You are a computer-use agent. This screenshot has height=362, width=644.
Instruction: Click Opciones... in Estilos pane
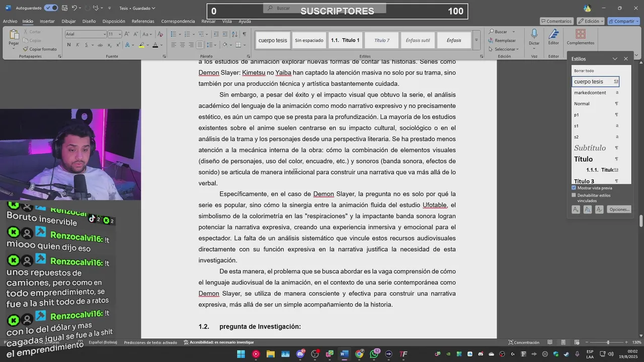[619, 210]
